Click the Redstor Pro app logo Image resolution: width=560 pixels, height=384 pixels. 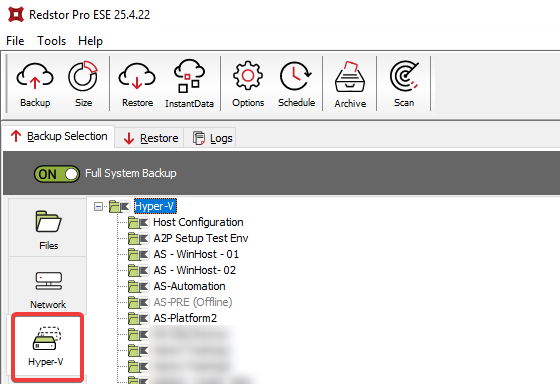pyautogui.click(x=16, y=15)
